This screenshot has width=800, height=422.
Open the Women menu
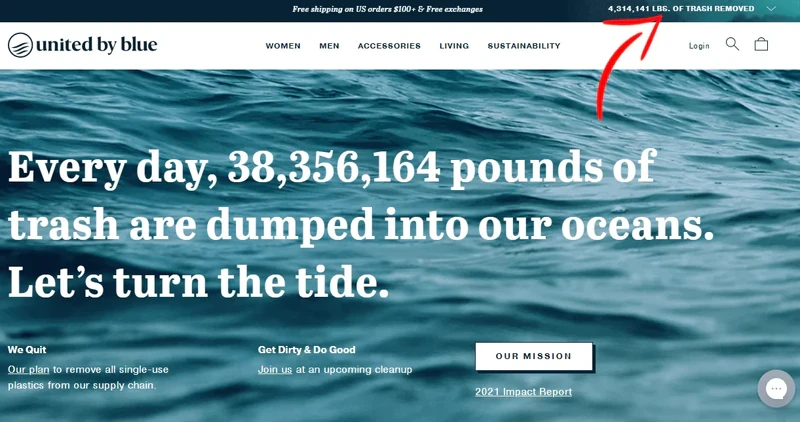(283, 46)
